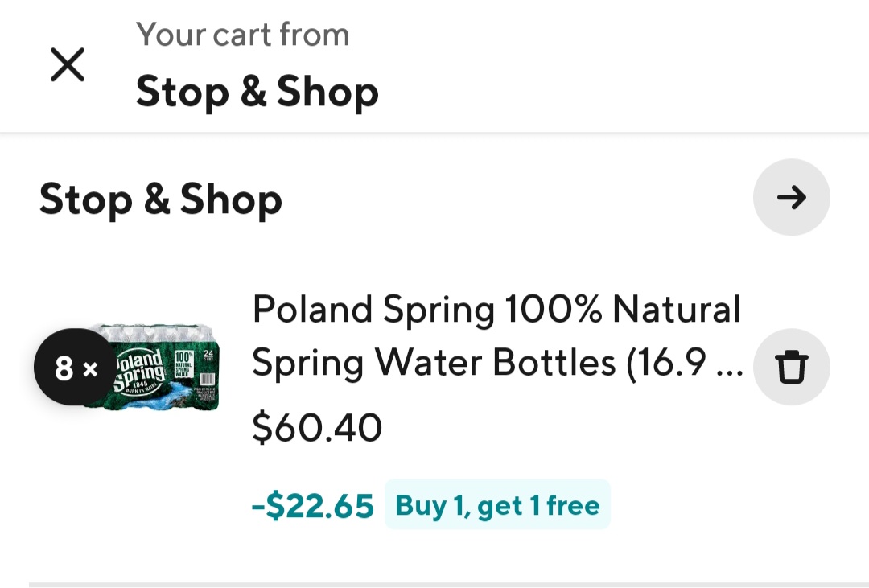The image size is (869, 588).
Task: Click the gray divider below the cart item
Action: pyautogui.click(x=449, y=585)
